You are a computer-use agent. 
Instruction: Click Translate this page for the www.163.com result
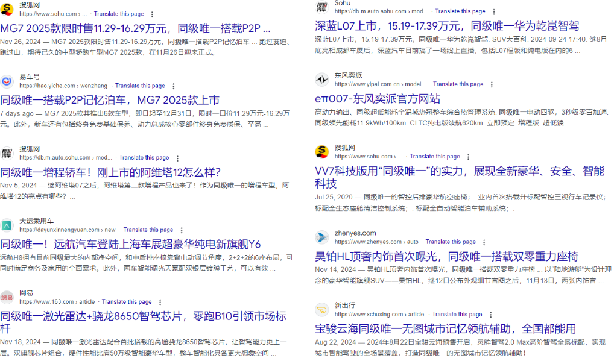point(127,302)
